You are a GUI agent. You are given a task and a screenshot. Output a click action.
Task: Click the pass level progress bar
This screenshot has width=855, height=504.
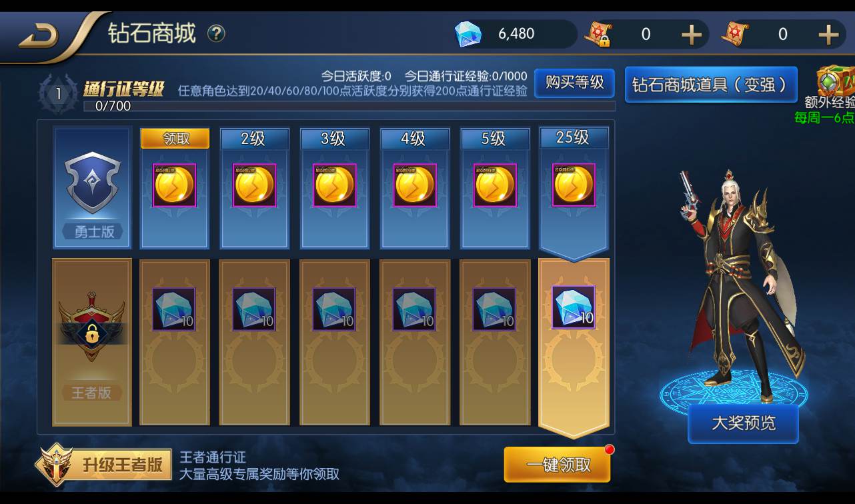tap(349, 106)
